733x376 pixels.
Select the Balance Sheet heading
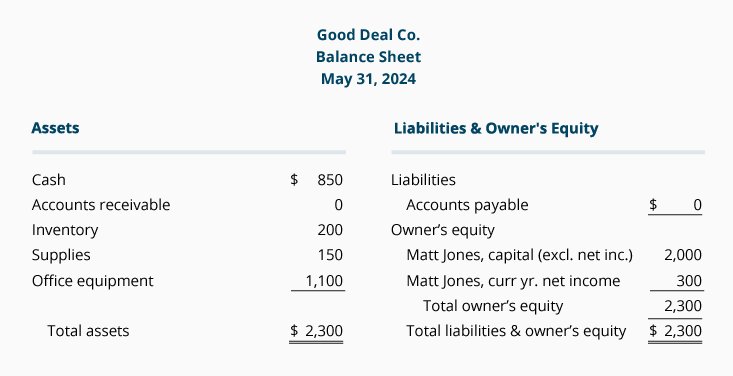(368, 57)
